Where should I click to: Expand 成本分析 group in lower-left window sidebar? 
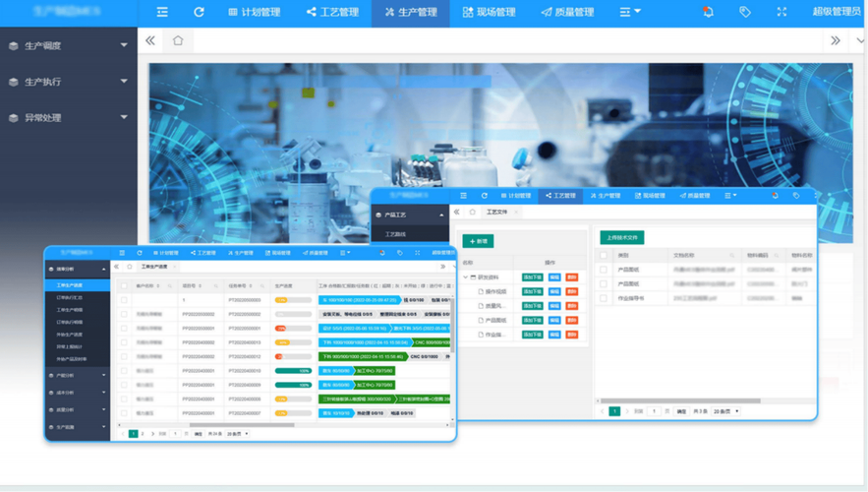click(78, 393)
